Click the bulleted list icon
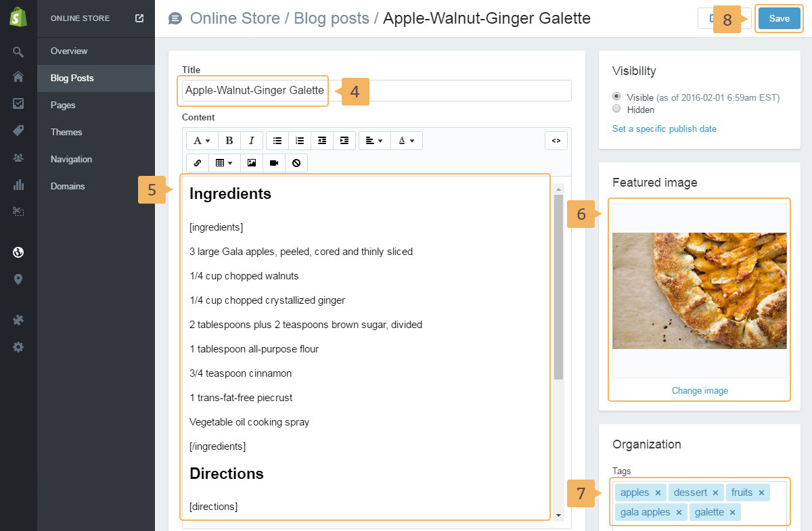 [277, 141]
